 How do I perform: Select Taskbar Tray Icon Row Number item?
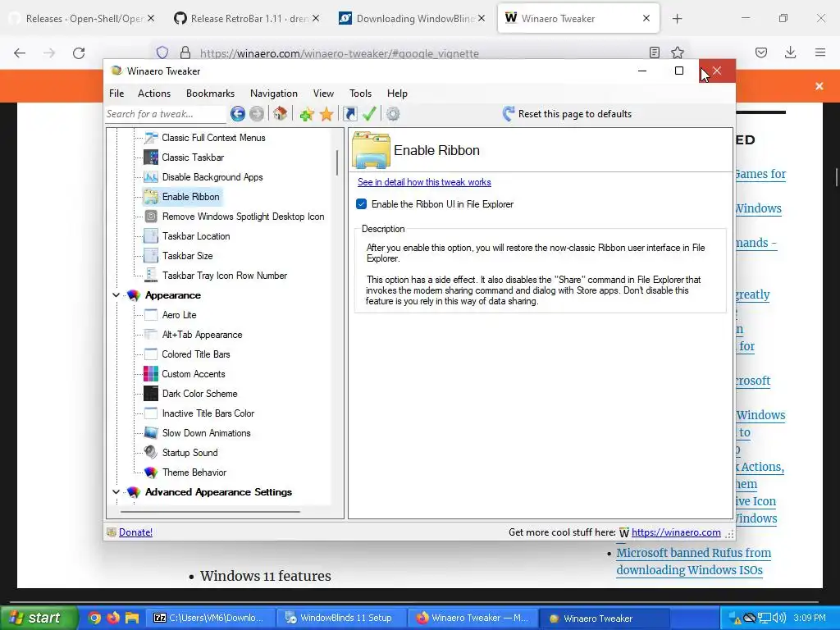point(225,276)
